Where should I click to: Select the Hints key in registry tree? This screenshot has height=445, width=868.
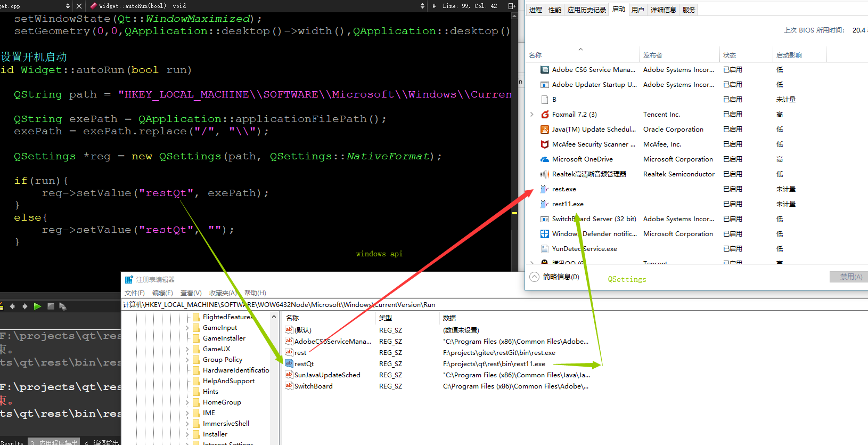coord(210,392)
